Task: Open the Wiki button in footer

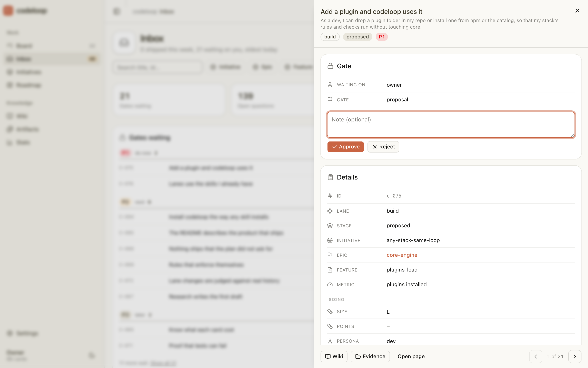Action: coord(334,356)
